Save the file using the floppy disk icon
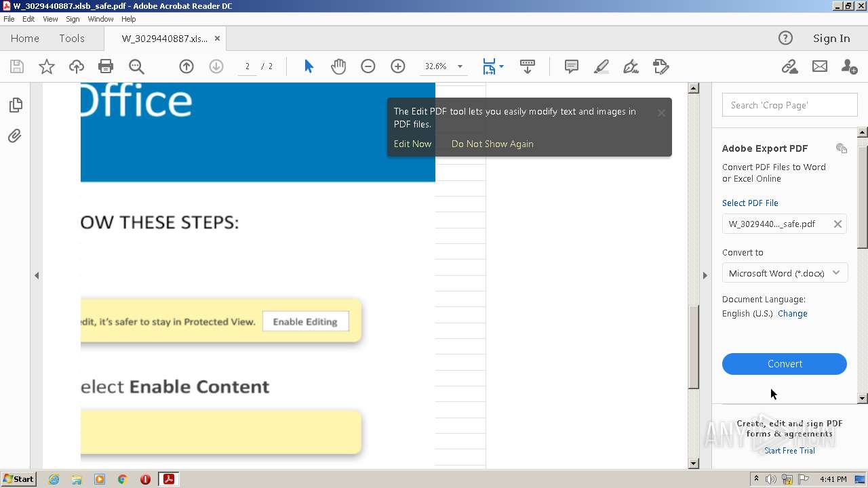 tap(17, 66)
